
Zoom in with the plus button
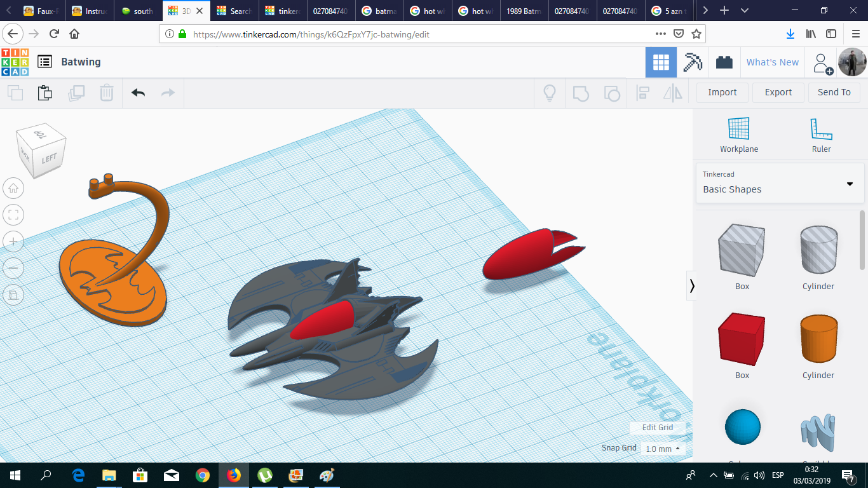[13, 241]
